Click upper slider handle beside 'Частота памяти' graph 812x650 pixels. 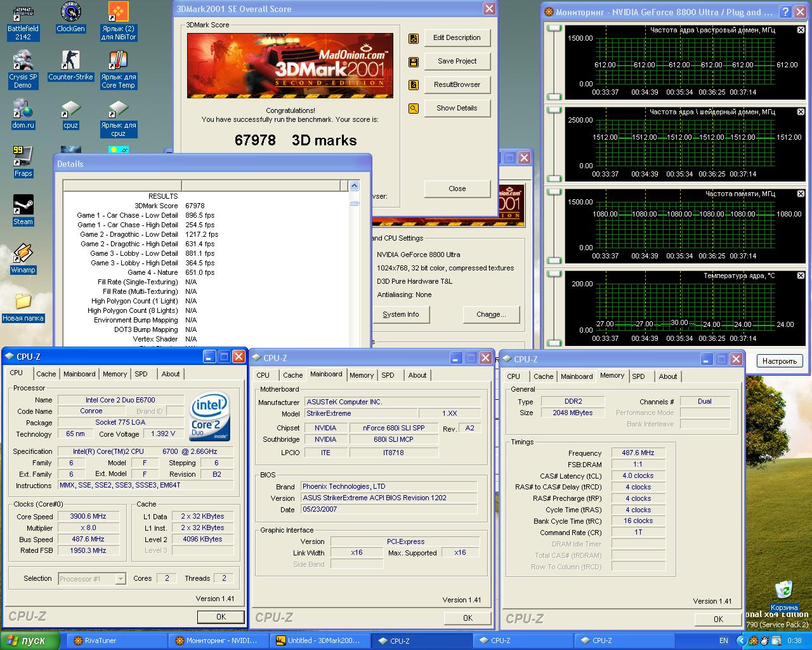[x=554, y=192]
